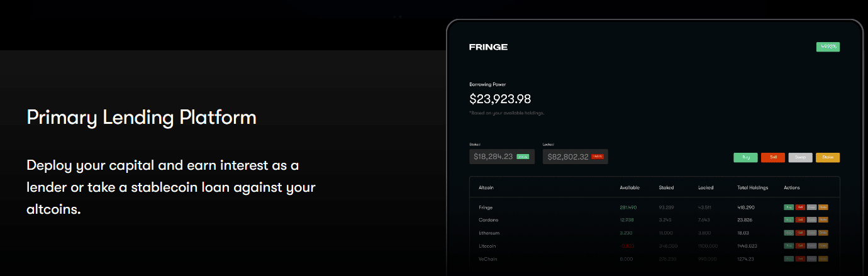Click the small Sell button in Fringe row

[800, 207]
